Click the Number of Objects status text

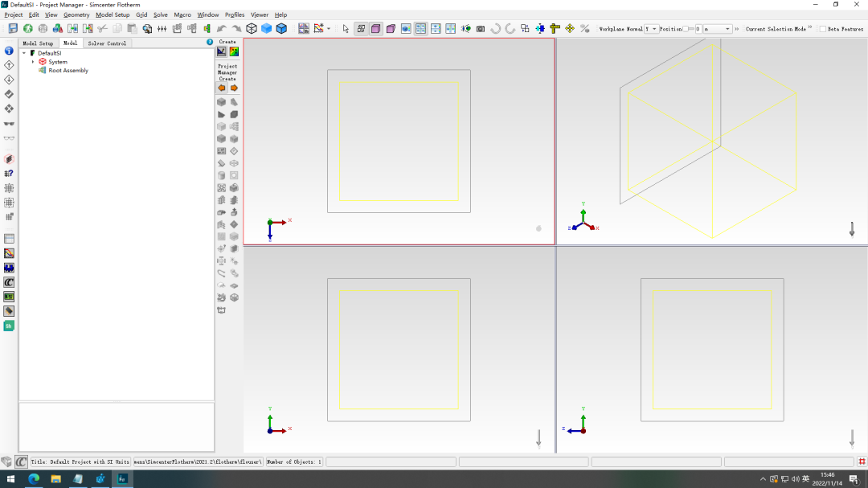coord(294,461)
